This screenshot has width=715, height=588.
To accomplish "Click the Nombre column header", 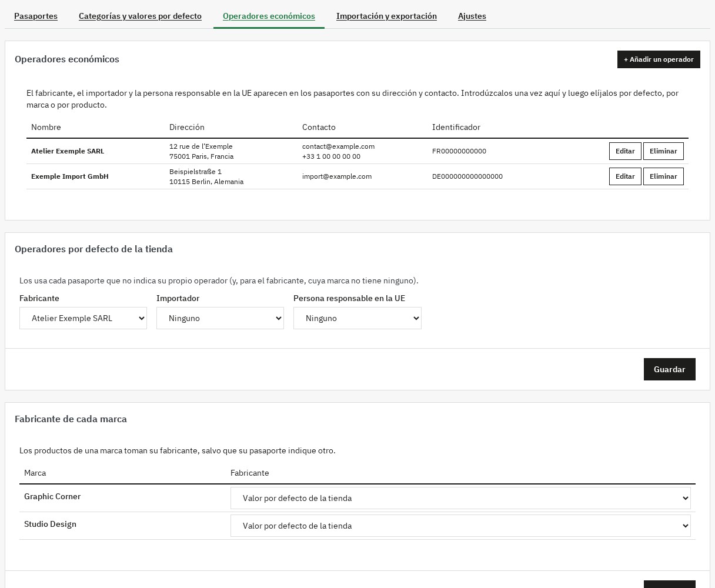I will point(46,127).
